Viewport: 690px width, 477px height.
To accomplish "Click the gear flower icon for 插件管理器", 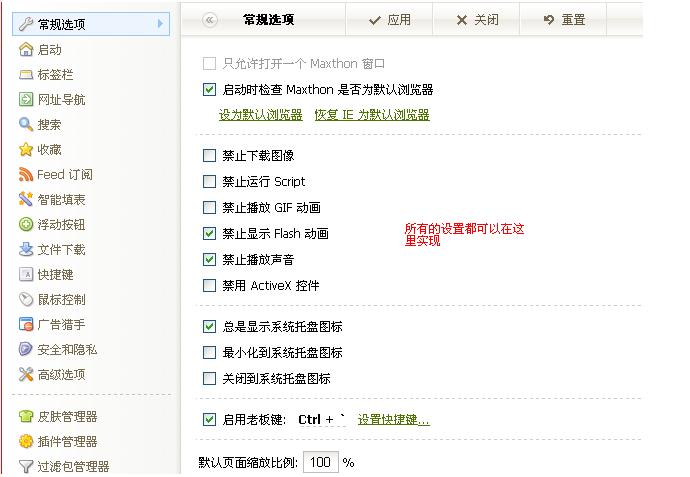I will tap(26, 441).
